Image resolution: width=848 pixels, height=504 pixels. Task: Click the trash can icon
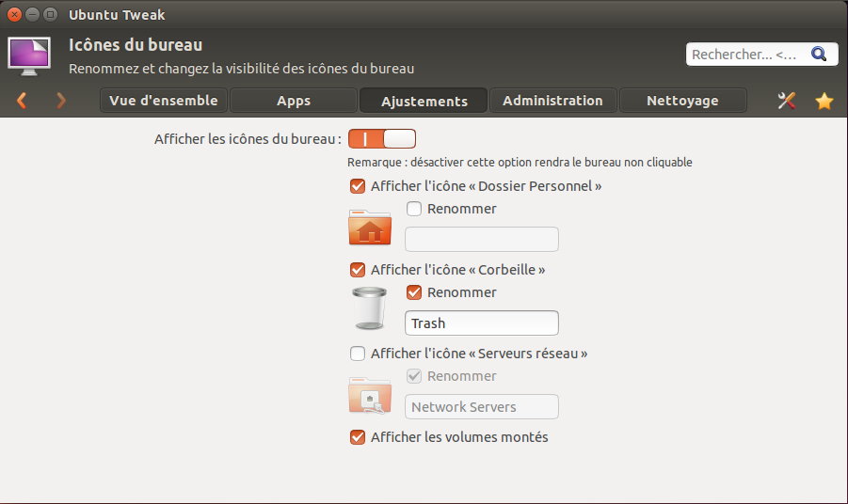point(369,307)
